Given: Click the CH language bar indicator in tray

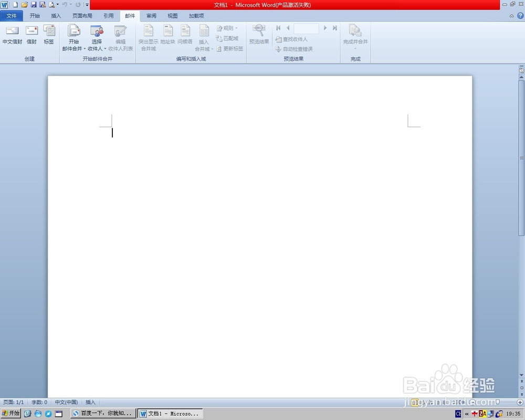Looking at the screenshot, I should [458, 414].
